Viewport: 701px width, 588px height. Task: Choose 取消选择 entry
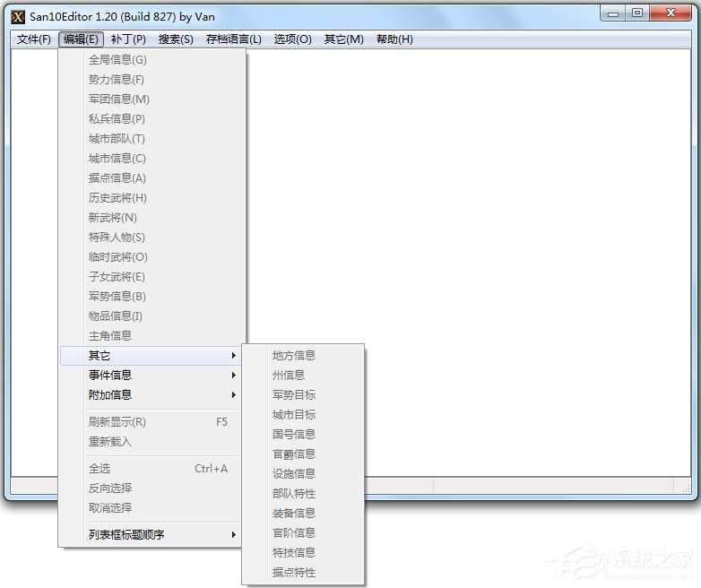click(152, 507)
